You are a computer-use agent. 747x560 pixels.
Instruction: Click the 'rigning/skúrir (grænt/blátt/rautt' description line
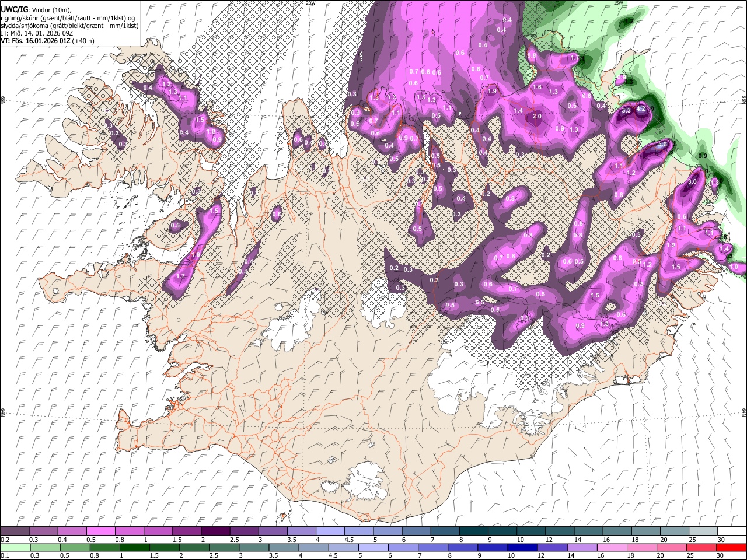point(67,18)
